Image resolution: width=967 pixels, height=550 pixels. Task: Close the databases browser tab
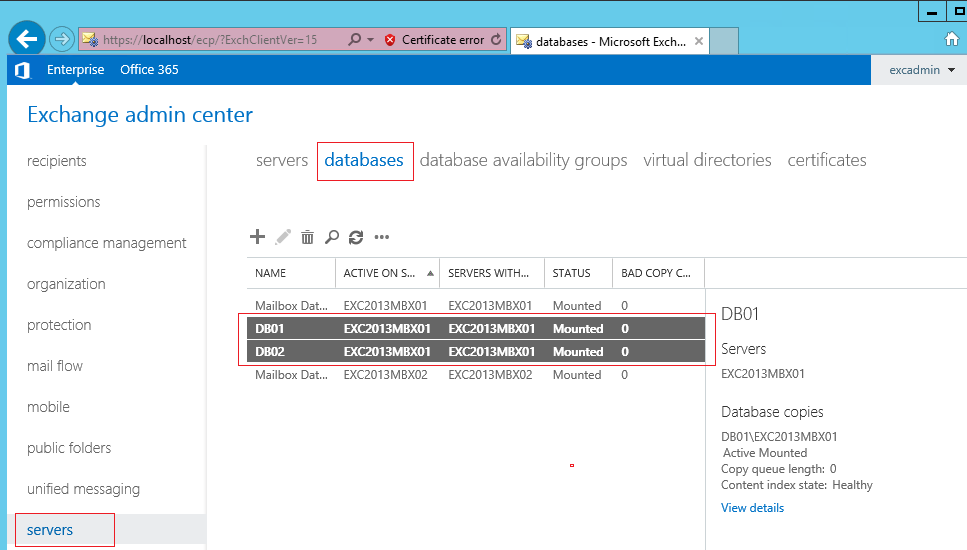(699, 41)
